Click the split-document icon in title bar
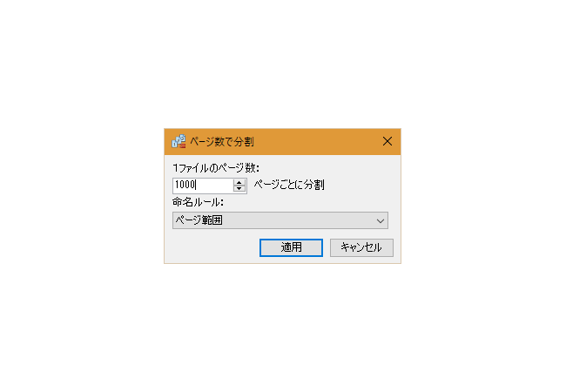This screenshot has width=566, height=392. (x=179, y=141)
